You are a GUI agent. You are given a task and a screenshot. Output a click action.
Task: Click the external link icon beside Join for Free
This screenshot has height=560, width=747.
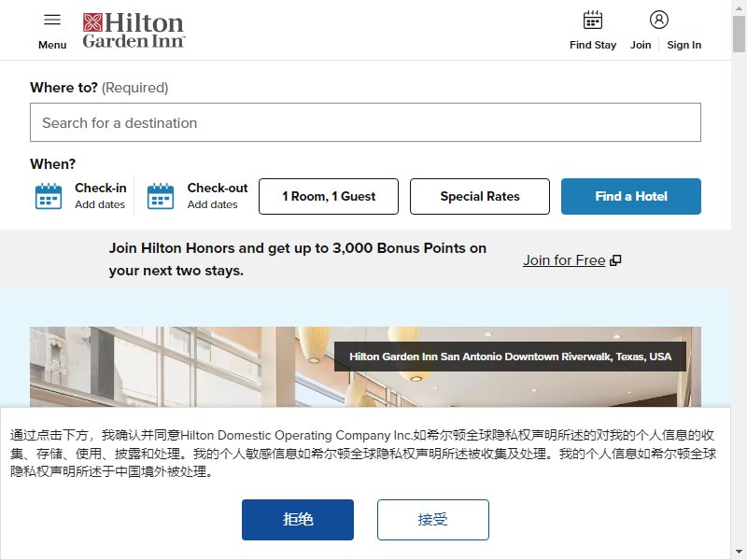click(x=615, y=260)
